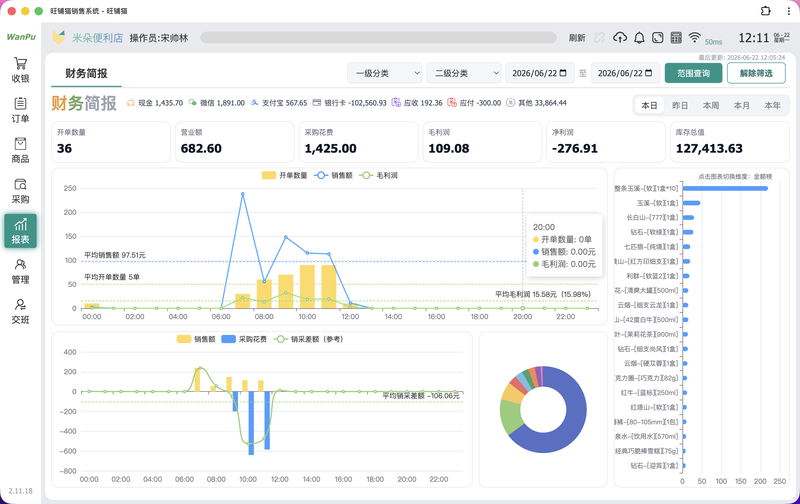The height and width of the screenshot is (504, 800).
Task: Go to the 商品 products section
Action: [20, 150]
